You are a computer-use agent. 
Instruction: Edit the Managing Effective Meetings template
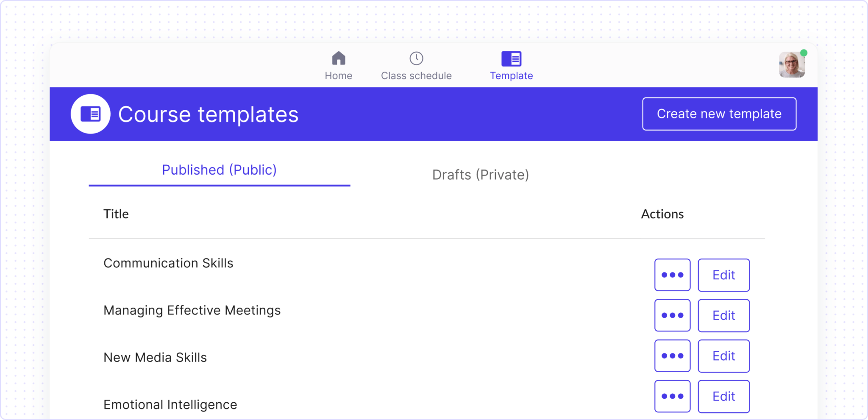[x=723, y=315]
